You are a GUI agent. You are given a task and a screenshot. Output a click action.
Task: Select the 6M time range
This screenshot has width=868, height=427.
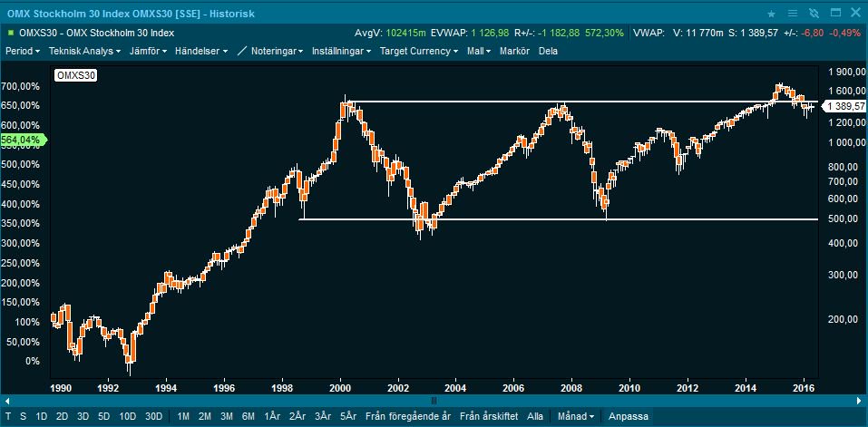click(248, 416)
